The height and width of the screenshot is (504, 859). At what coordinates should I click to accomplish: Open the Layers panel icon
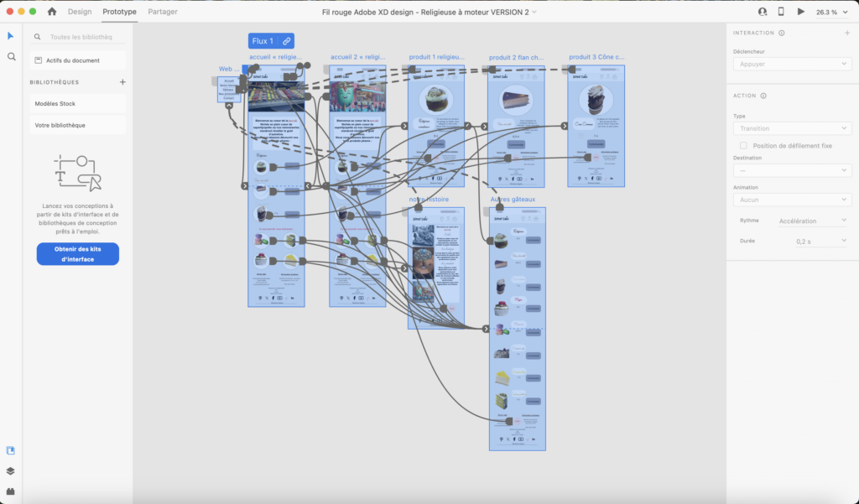coord(11,471)
